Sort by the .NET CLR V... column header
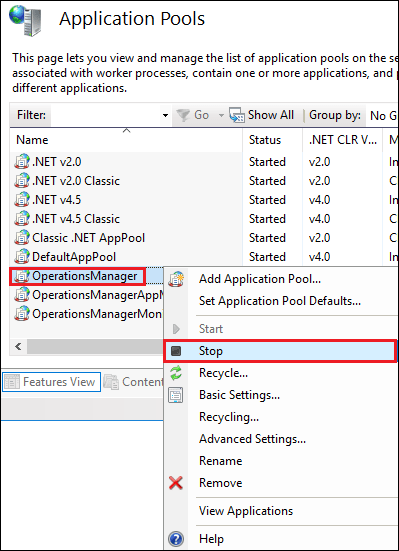Screen dimensions: 399x551 [342, 140]
